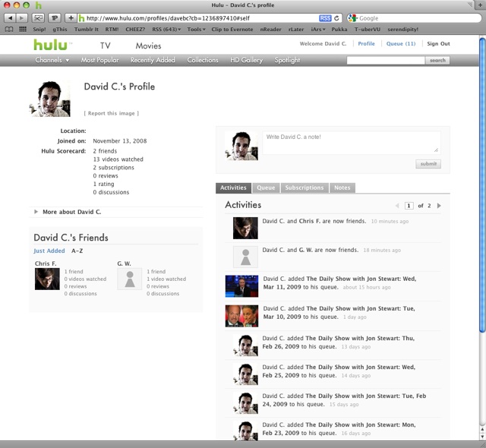
Task: Click Sign Out
Action: coord(438,44)
